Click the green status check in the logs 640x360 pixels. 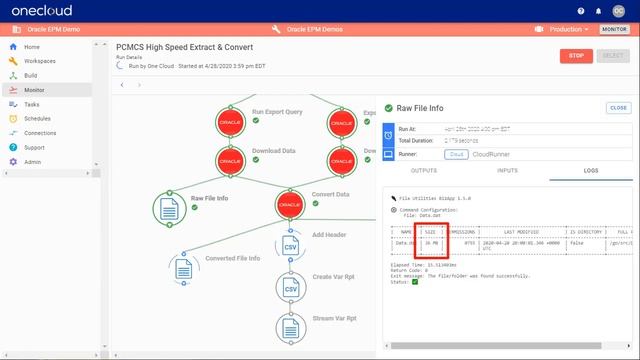415,282
